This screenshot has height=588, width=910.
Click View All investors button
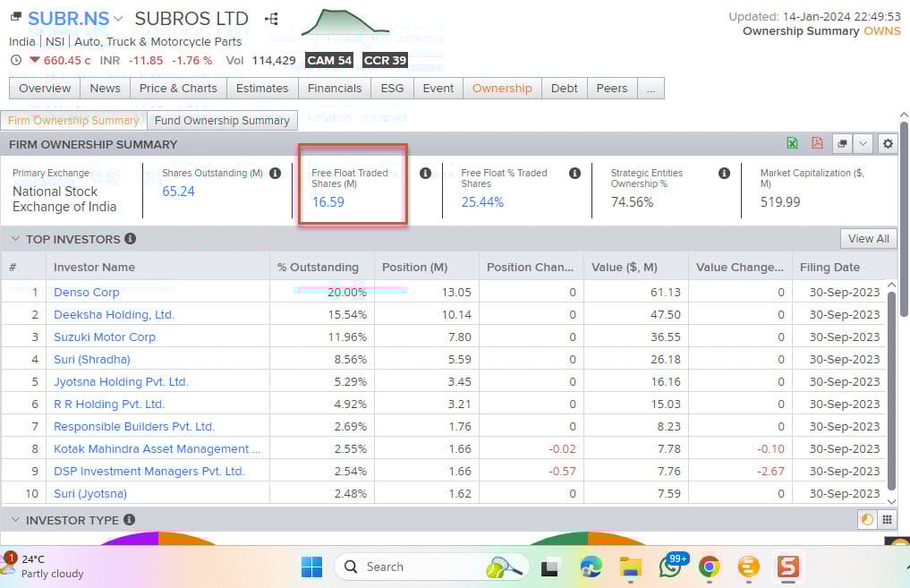click(868, 239)
